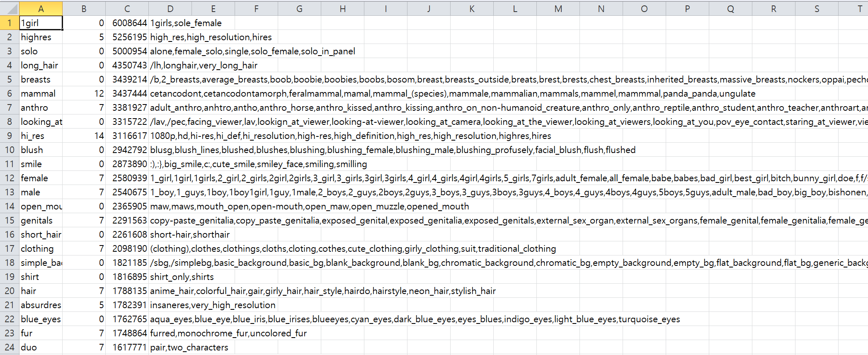
Task: Select column D header
Action: [170, 9]
